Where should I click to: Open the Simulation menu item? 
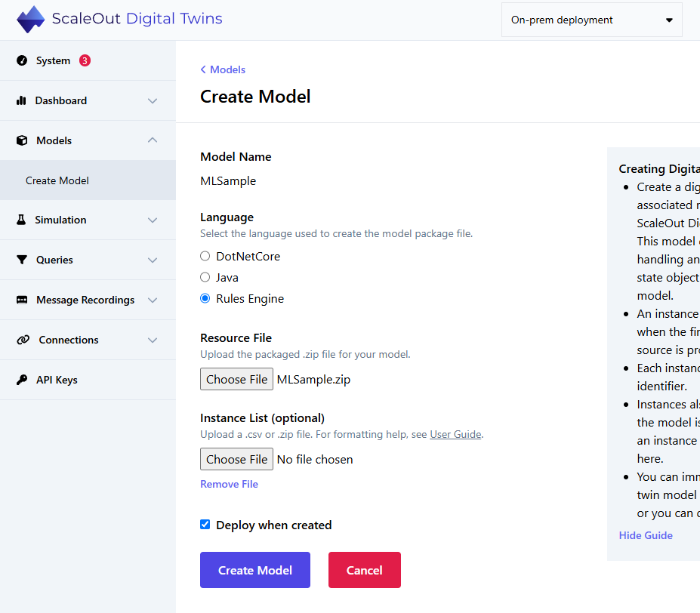click(88, 220)
